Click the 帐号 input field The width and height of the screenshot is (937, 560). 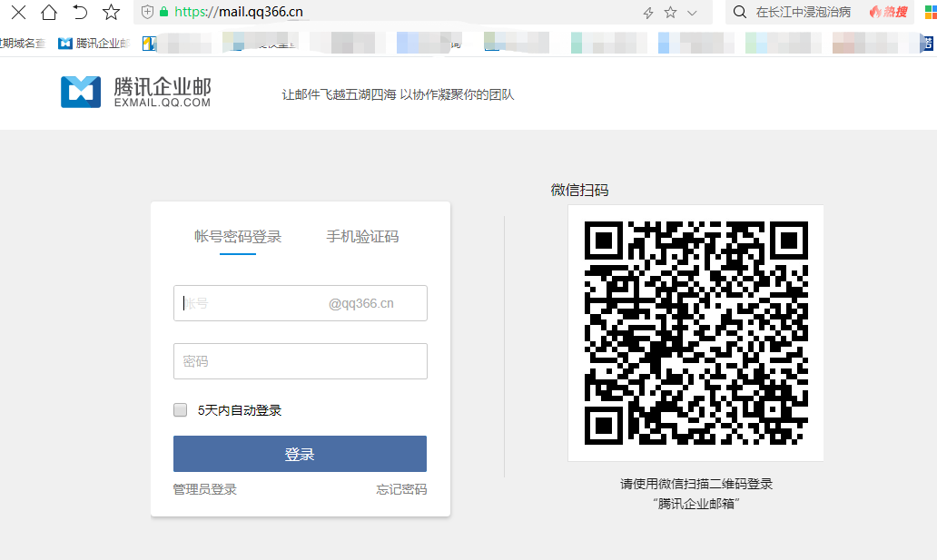[x=300, y=302]
